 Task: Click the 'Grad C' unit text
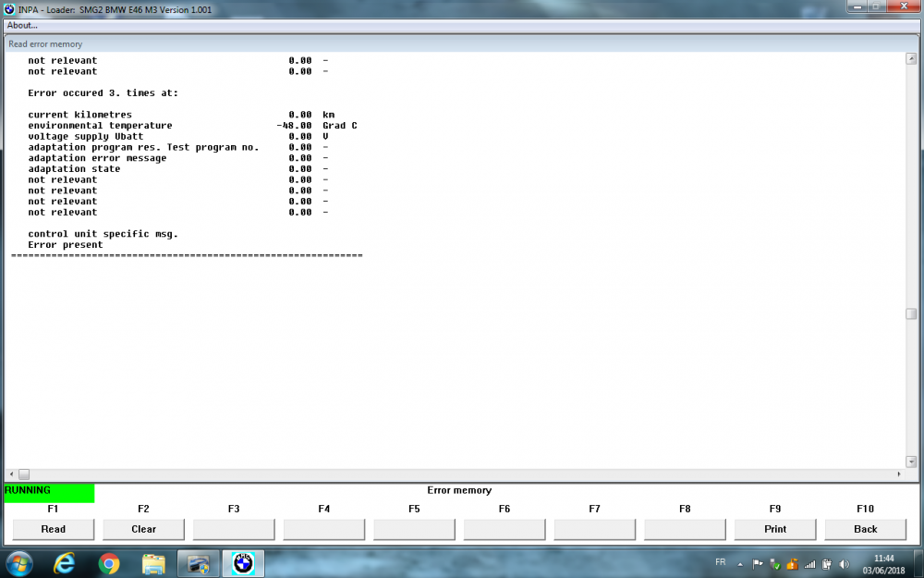pos(339,126)
